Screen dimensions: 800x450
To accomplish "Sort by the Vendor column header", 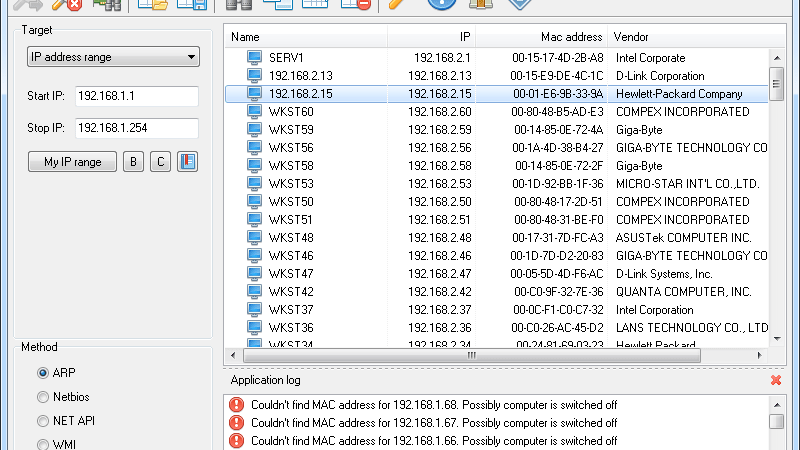I will [x=631, y=37].
